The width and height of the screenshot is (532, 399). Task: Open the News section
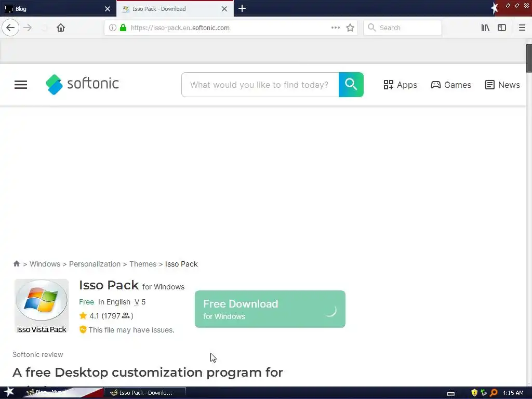coord(502,85)
